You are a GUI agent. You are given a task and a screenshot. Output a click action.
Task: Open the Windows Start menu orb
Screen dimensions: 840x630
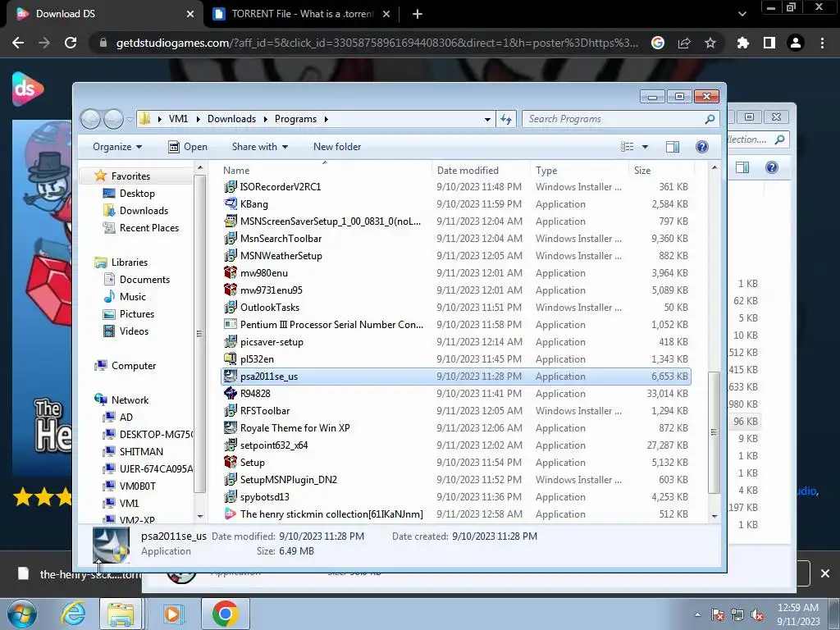tap(22, 614)
